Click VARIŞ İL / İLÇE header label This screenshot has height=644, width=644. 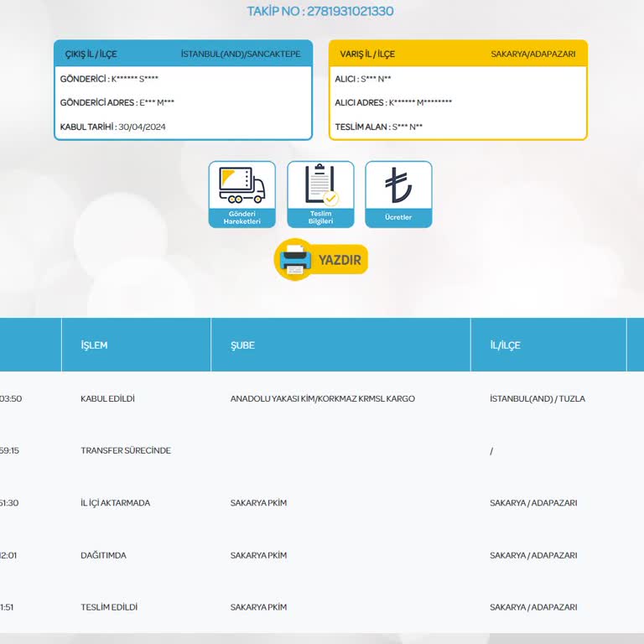367,54
